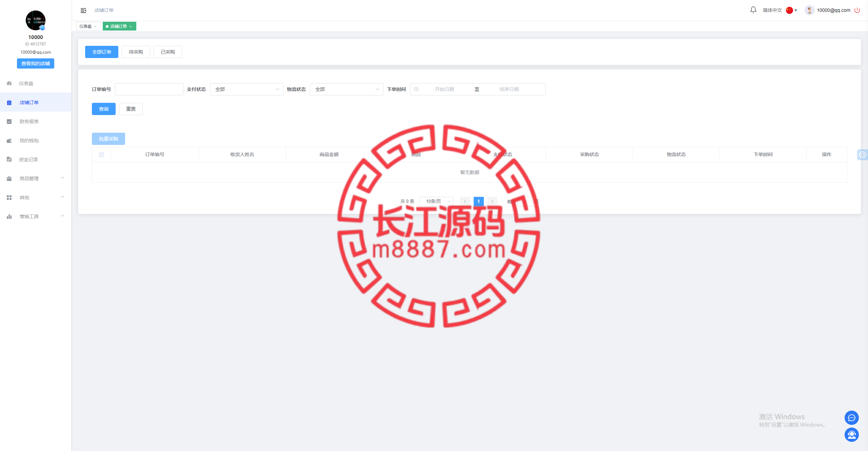Expand the 营销工具 submenu chevron
The width and height of the screenshot is (868, 451).
(62, 216)
